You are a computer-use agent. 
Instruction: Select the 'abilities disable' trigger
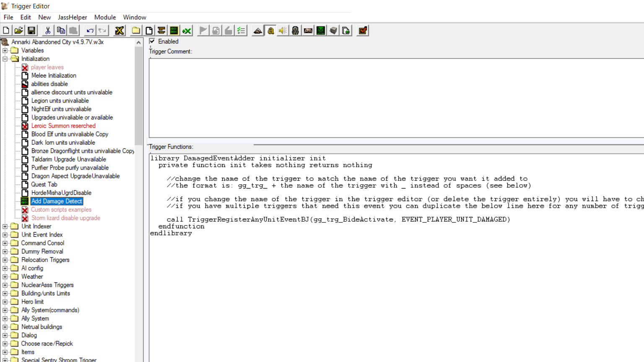pos(49,84)
